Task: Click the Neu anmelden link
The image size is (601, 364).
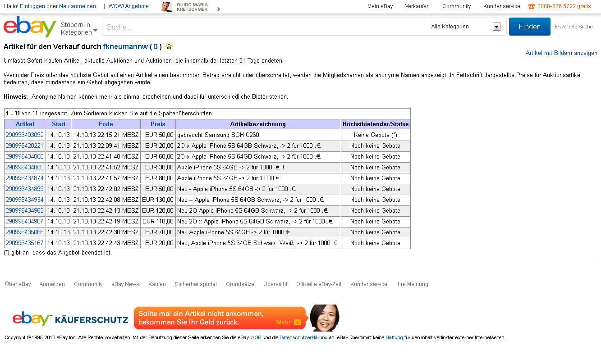Action: 78,6
